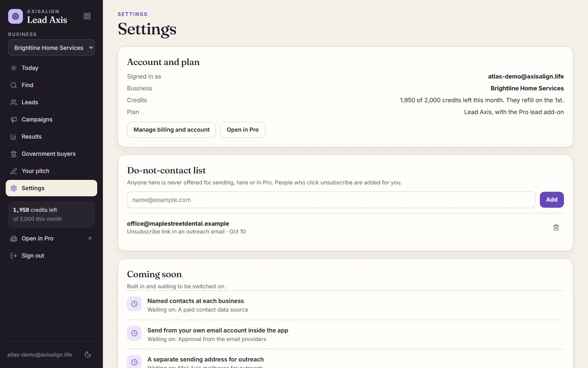Toggle dark mode with the moon icon

coord(88,355)
